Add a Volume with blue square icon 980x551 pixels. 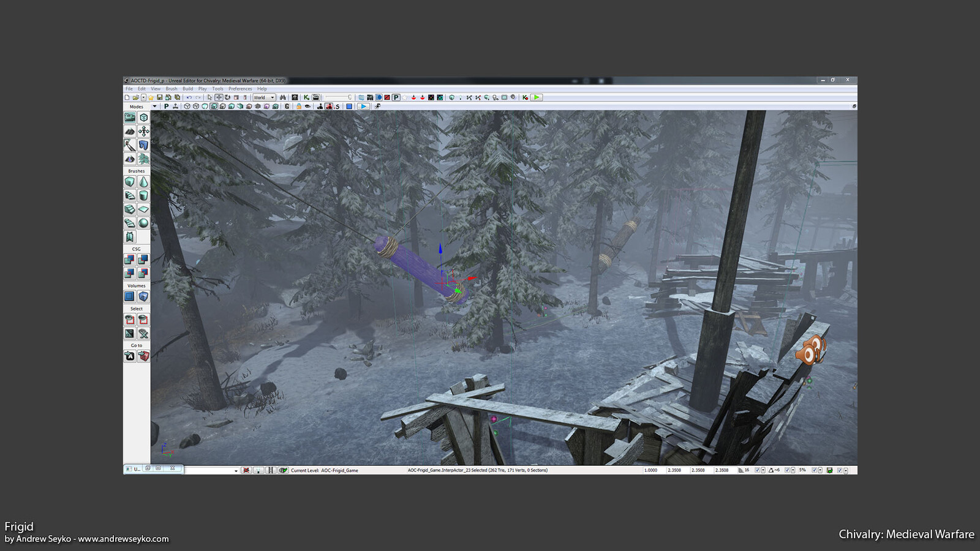pyautogui.click(x=130, y=296)
